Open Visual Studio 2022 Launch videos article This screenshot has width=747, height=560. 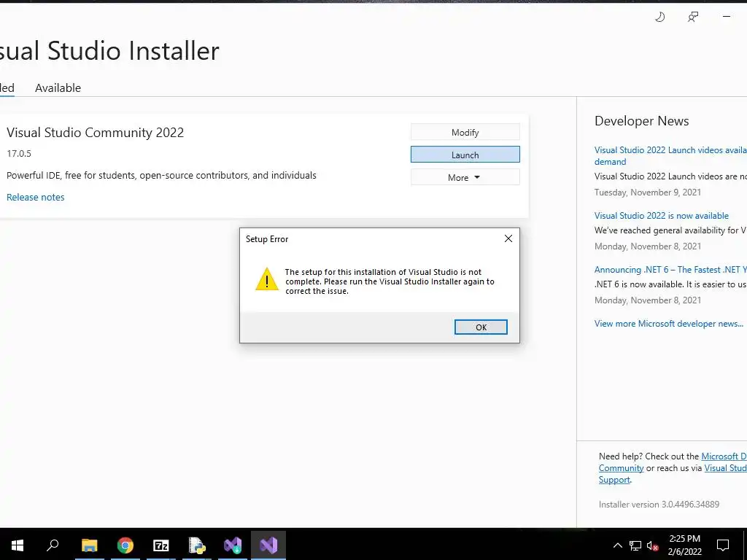(x=670, y=156)
